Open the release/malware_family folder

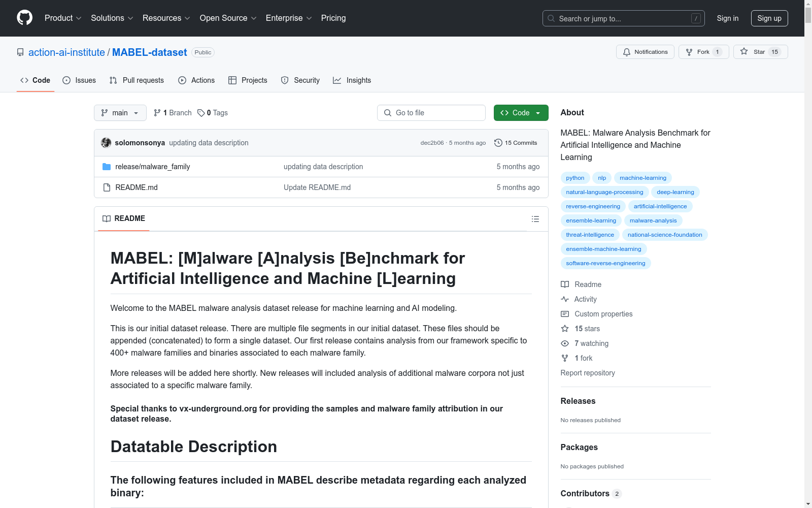coord(153,167)
